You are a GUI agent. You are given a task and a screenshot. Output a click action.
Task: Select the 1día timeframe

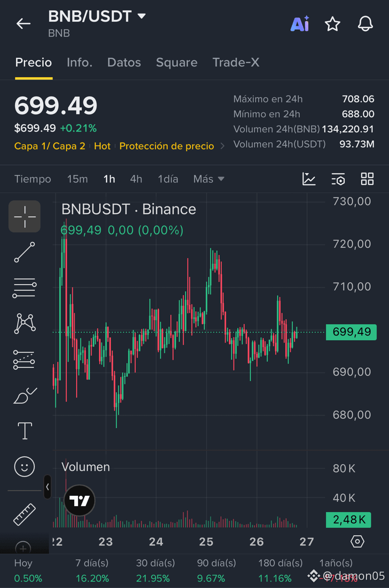click(168, 179)
